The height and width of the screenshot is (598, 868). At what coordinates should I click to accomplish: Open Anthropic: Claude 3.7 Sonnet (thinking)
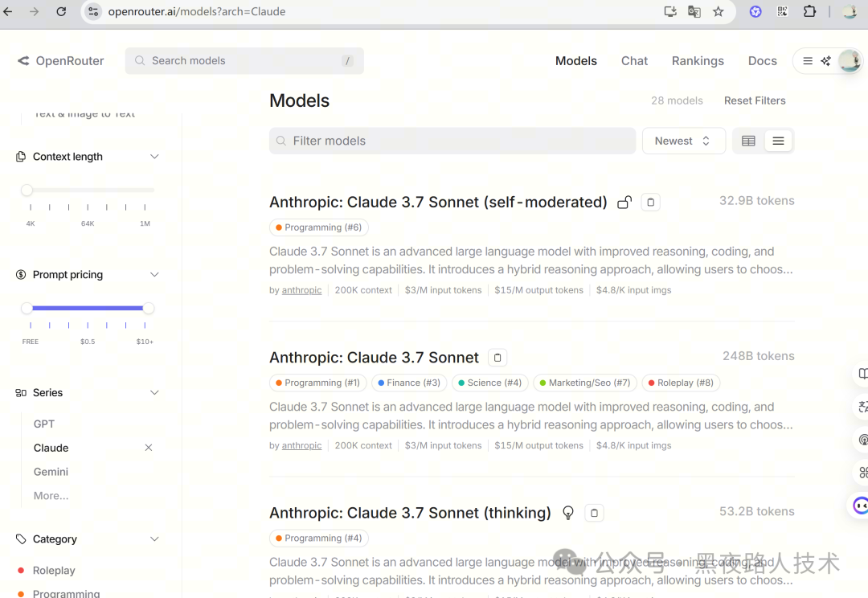coord(410,513)
